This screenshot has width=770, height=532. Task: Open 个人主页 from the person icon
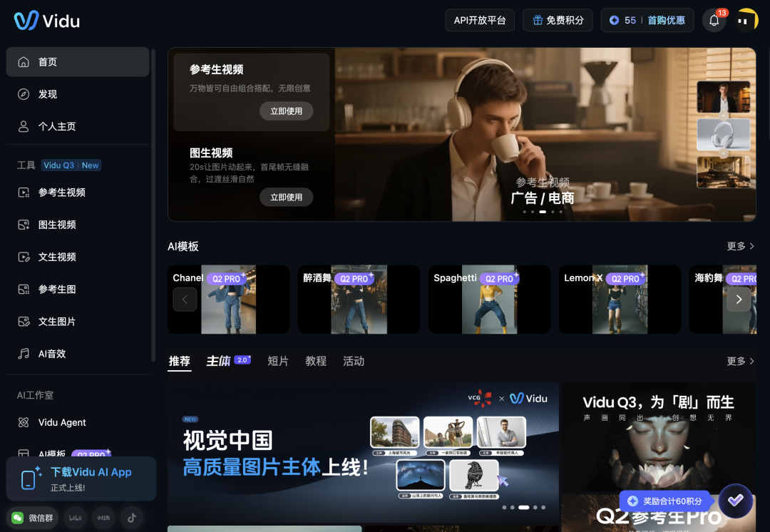click(x=24, y=127)
